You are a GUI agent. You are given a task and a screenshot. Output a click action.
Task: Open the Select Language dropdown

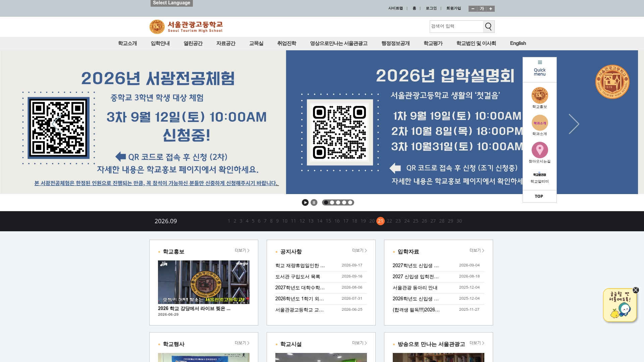coord(171,3)
